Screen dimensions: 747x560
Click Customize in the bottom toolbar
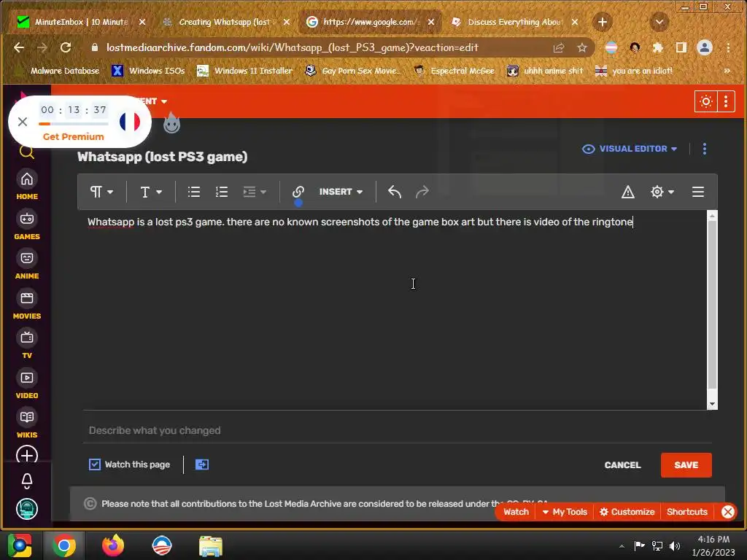(627, 512)
